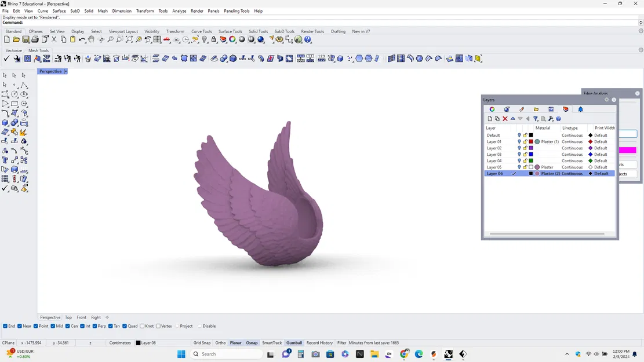
Task: Open Help with the blue question mark icon
Action: (308, 39)
